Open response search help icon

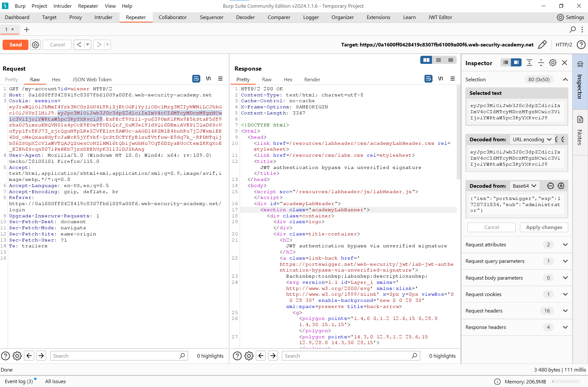[x=237, y=356]
